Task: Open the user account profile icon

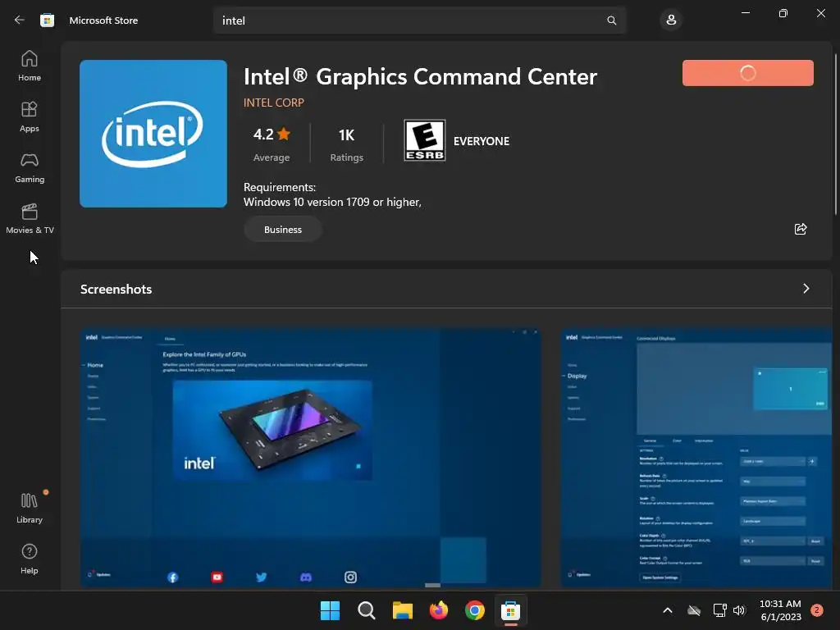Action: (671, 21)
